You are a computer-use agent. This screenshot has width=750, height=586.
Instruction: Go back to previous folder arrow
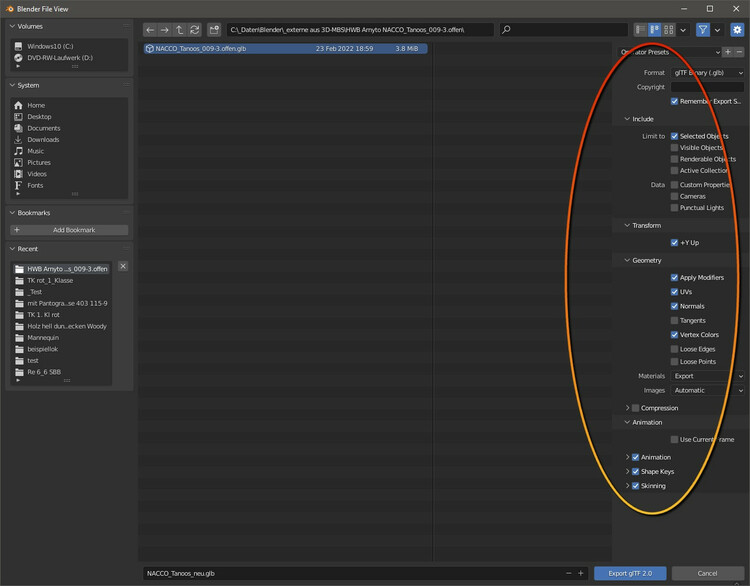click(150, 30)
